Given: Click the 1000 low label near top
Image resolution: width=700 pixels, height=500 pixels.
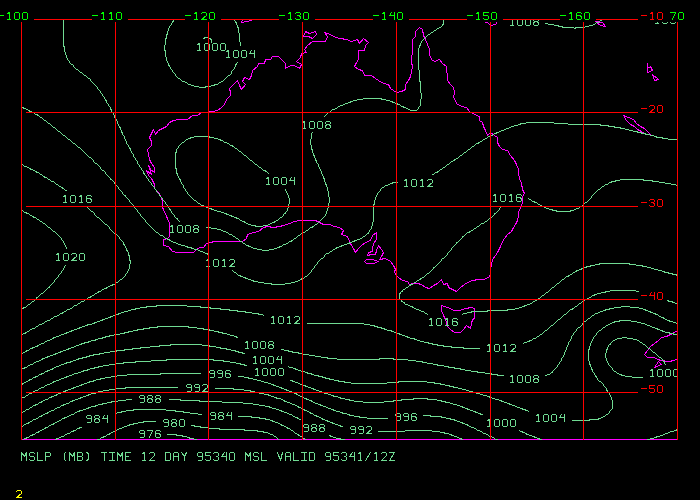Looking at the screenshot, I should (211, 47).
